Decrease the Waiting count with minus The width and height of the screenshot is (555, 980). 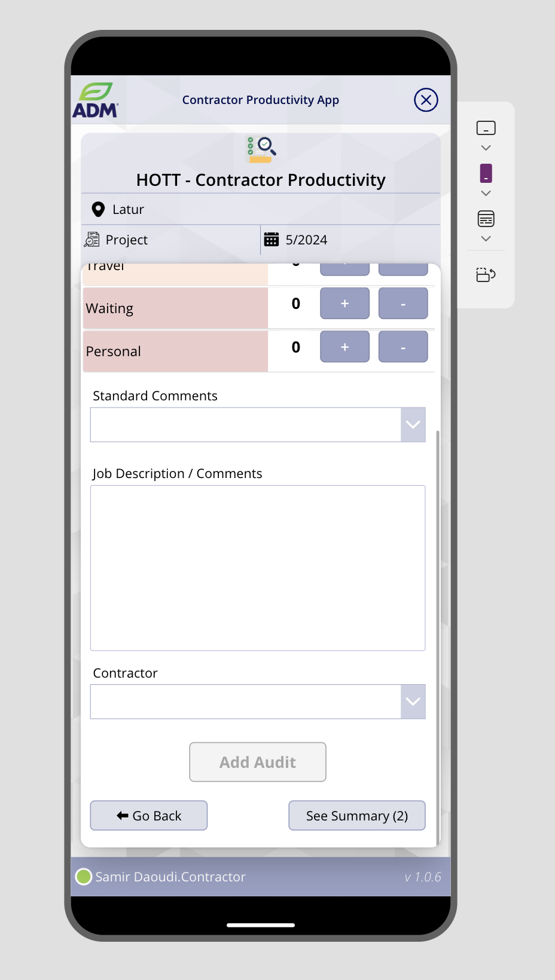click(403, 304)
